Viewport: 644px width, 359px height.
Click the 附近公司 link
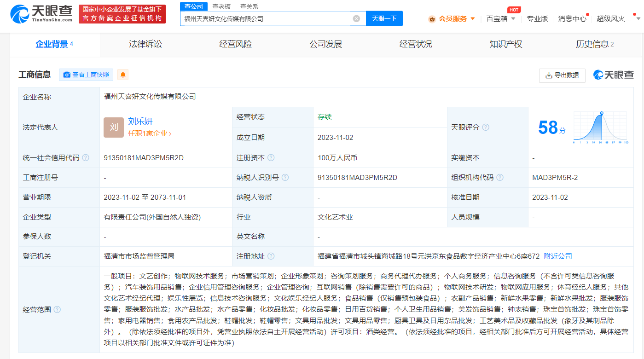pos(557,255)
